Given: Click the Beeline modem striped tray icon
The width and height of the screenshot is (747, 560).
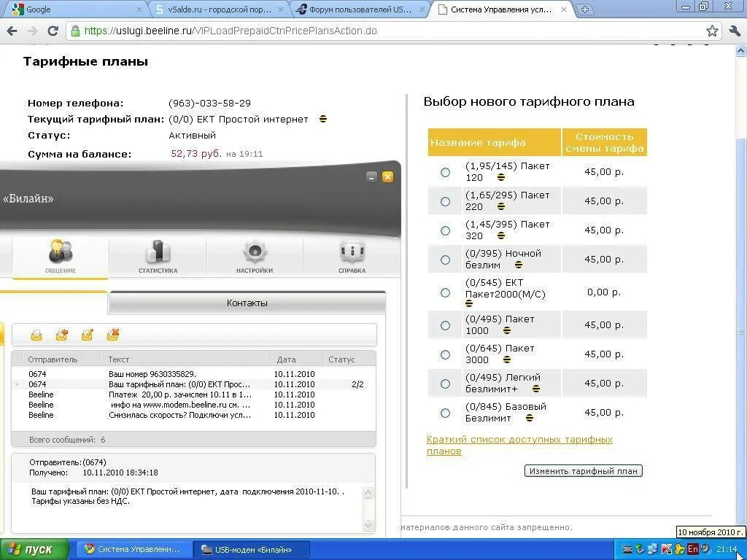Looking at the screenshot, I should 628,550.
